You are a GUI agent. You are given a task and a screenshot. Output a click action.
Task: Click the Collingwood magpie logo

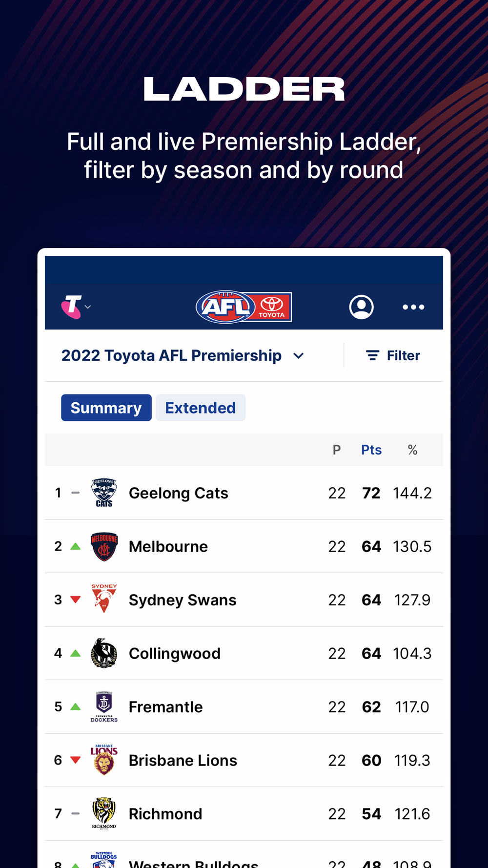(104, 653)
